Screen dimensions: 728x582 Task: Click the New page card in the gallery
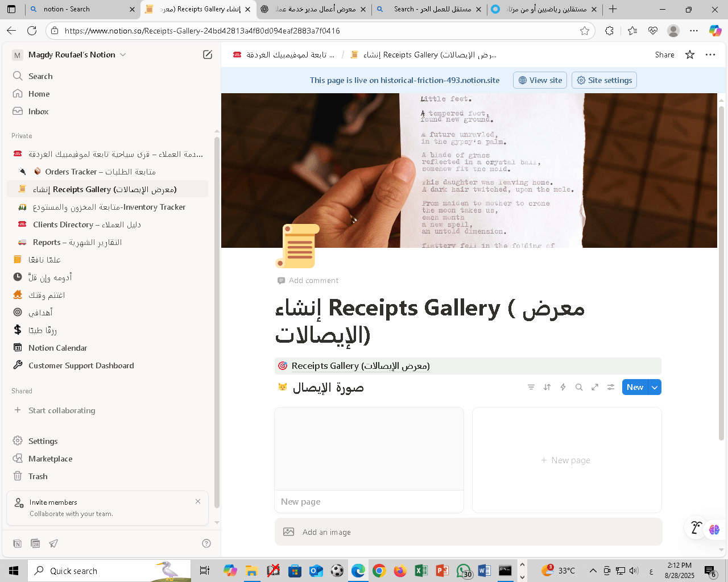(566, 460)
